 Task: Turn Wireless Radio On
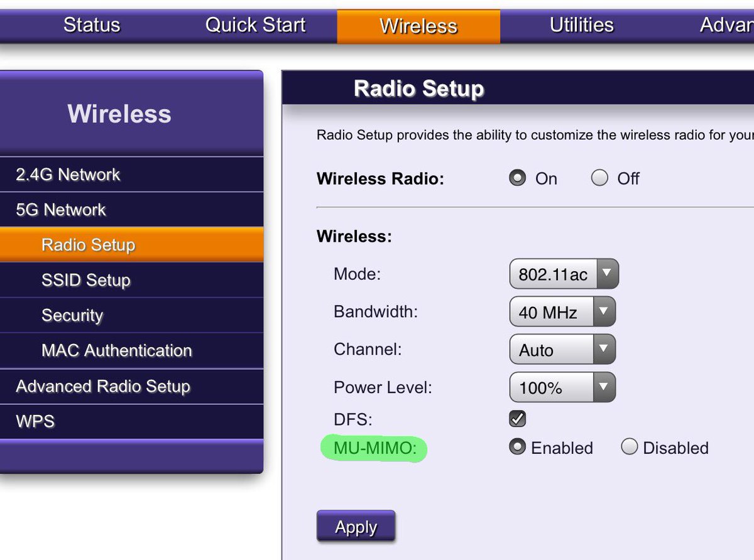tap(517, 178)
